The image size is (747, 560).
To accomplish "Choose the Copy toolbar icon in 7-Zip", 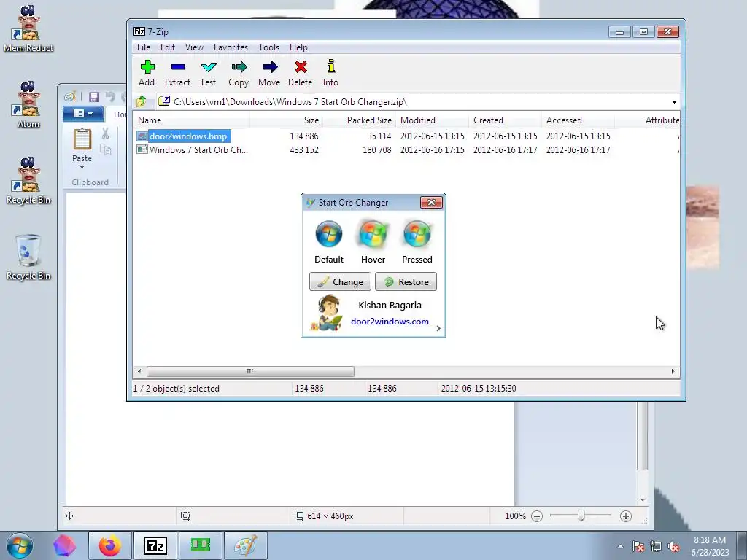I will [239, 73].
